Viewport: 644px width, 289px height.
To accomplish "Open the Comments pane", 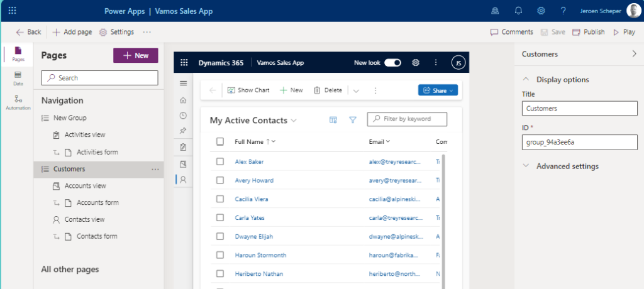I will click(x=511, y=32).
